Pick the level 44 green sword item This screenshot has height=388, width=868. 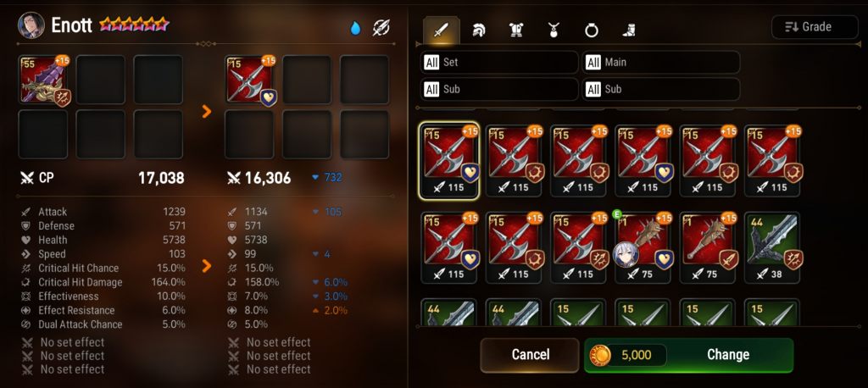pyautogui.click(x=773, y=247)
